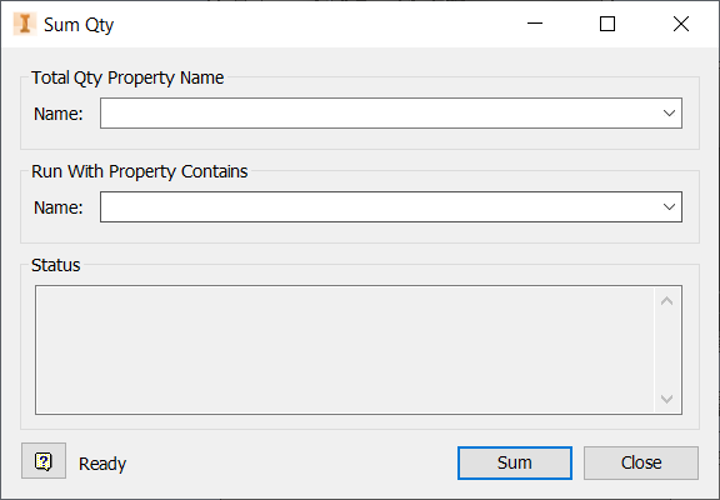This screenshot has width=720, height=500.
Task: Close the window with the title bar X
Action: pos(681,24)
